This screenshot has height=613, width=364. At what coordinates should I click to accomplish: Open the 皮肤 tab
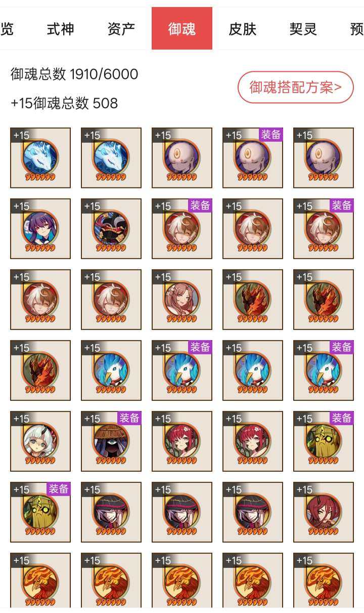pyautogui.click(x=243, y=29)
